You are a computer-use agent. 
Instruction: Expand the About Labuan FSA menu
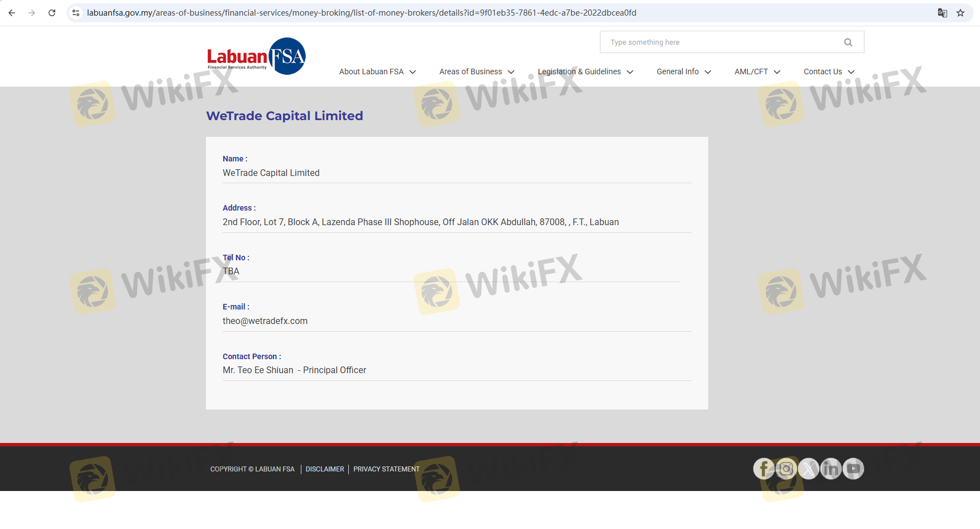point(377,72)
